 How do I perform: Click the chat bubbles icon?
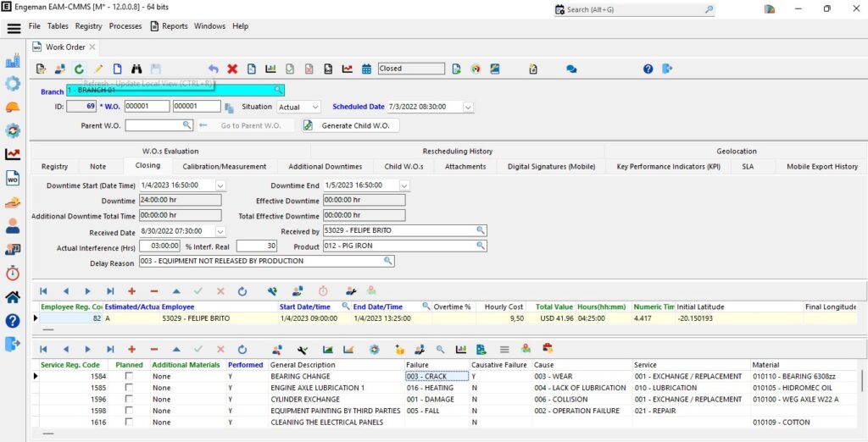coord(571,69)
